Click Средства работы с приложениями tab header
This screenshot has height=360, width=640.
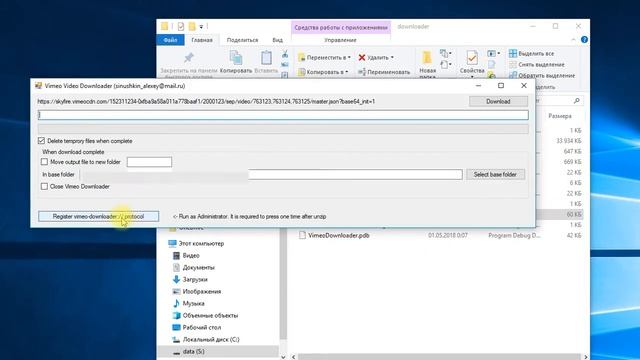pyautogui.click(x=341, y=27)
